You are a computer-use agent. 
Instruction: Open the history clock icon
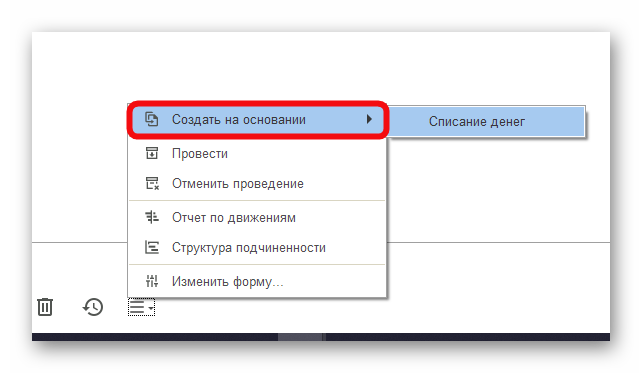coord(93,307)
